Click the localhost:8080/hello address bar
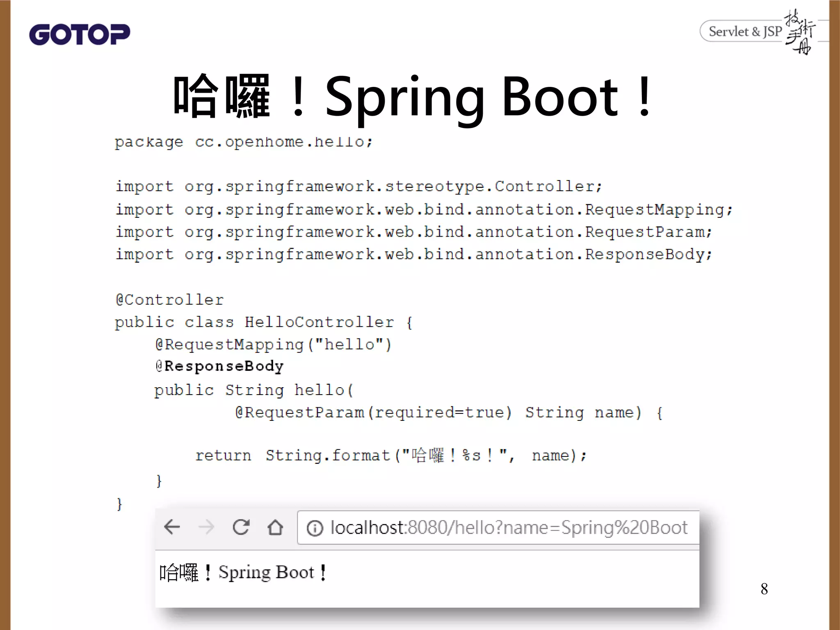Viewport: 840px width, 630px height. [498, 527]
